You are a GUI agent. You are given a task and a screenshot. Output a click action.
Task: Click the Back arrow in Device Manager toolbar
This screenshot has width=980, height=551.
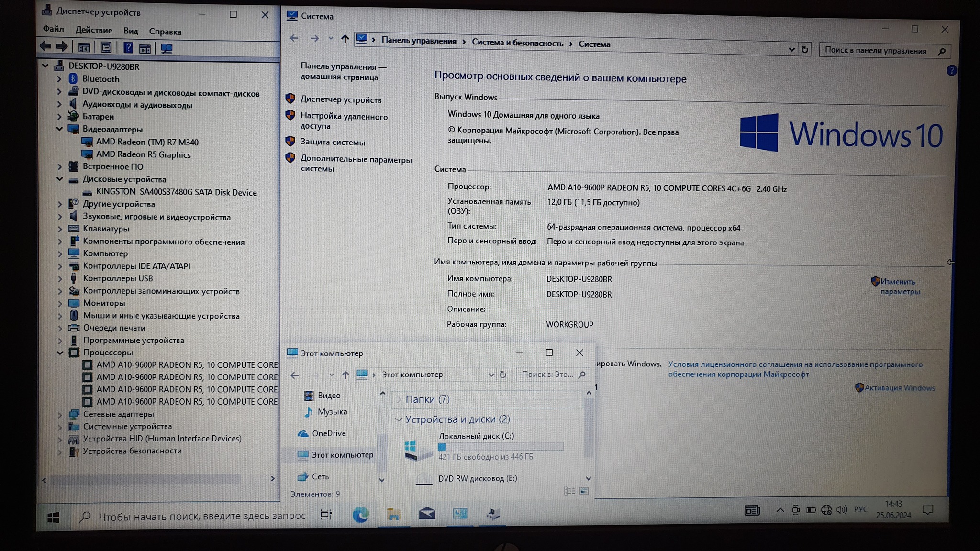click(x=45, y=46)
